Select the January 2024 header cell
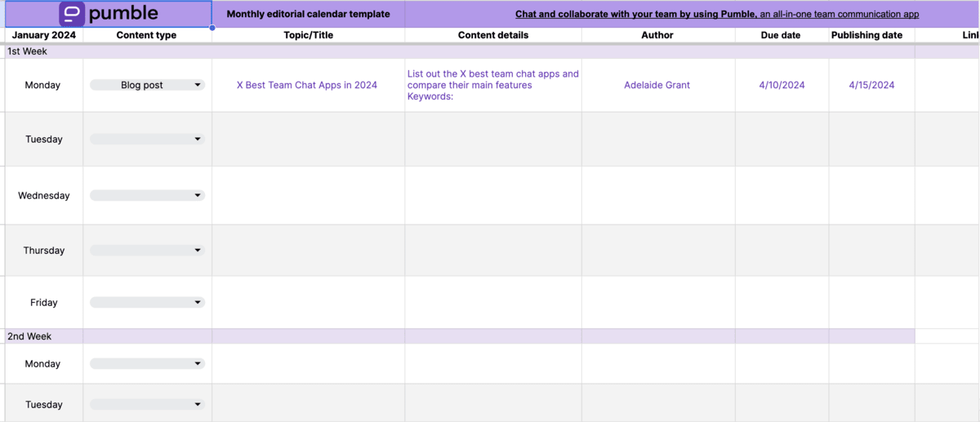The image size is (980, 422). (44, 35)
